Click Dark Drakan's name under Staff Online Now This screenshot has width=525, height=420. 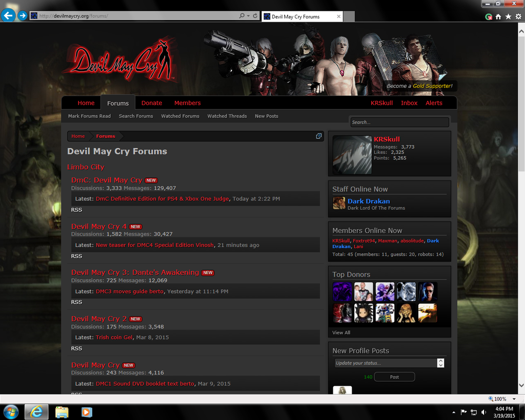(369, 201)
